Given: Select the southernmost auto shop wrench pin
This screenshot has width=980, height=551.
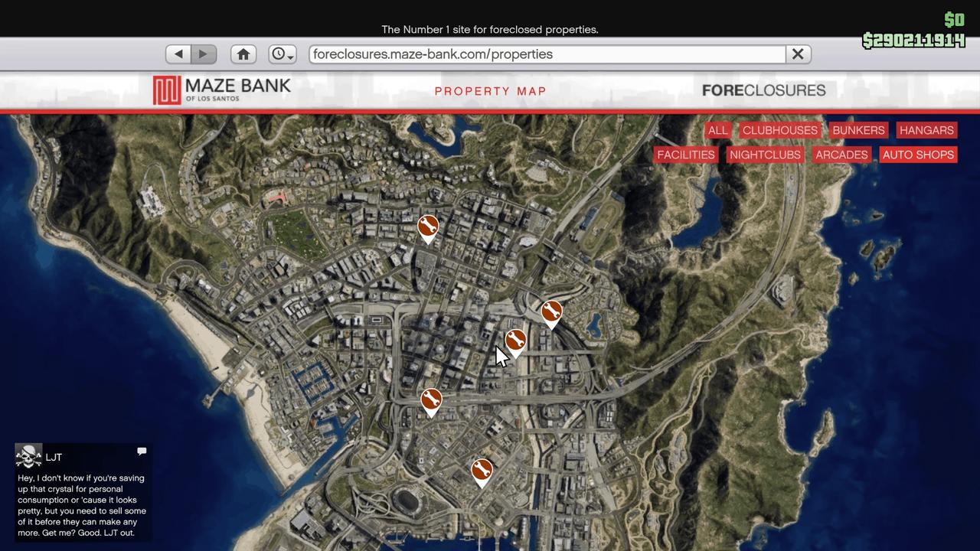Looking at the screenshot, I should click(x=482, y=471).
